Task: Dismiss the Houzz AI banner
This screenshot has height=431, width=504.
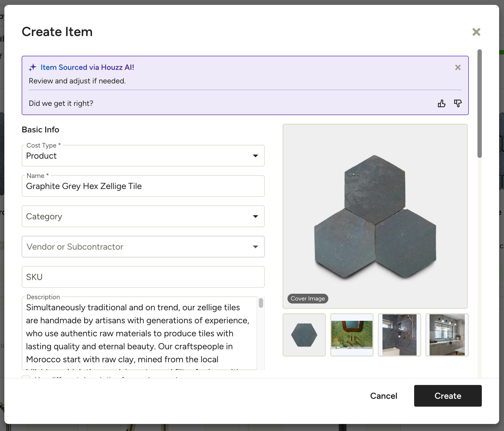Action: (458, 67)
